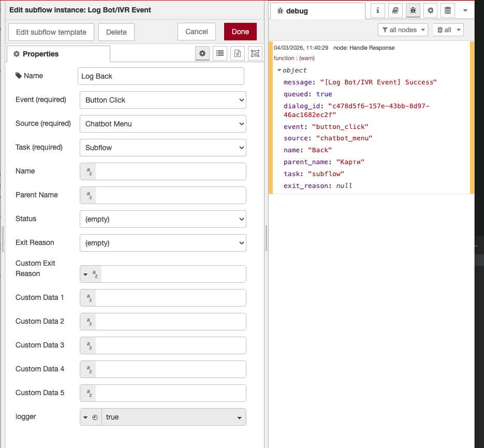Click the Edit subflow template button
This screenshot has width=484, height=448.
[51, 32]
